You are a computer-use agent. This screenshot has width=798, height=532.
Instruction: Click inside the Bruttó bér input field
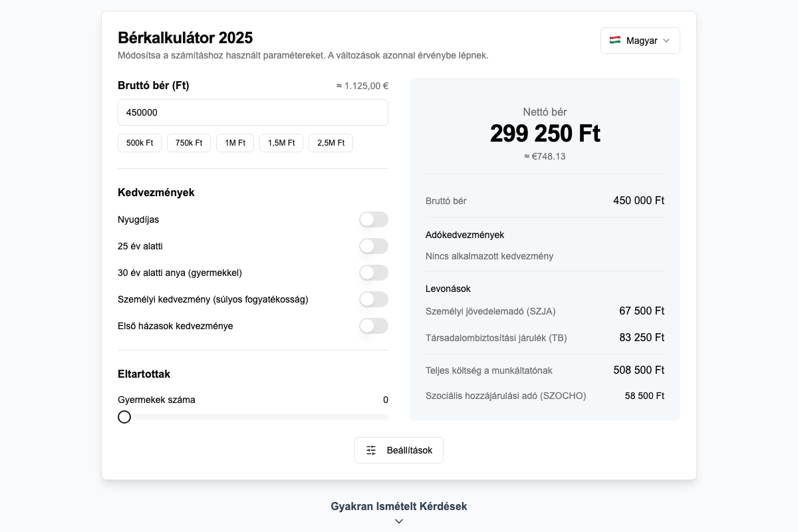(253, 112)
